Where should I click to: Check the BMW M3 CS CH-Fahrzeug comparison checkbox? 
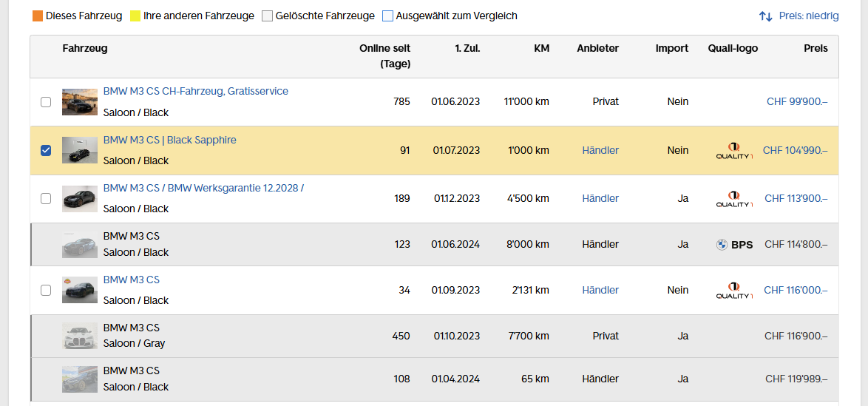click(x=46, y=102)
